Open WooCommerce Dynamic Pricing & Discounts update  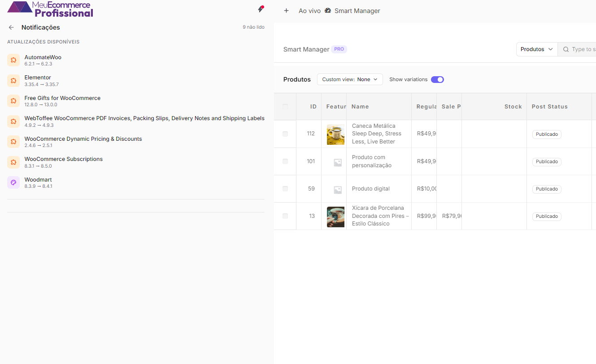(x=136, y=142)
